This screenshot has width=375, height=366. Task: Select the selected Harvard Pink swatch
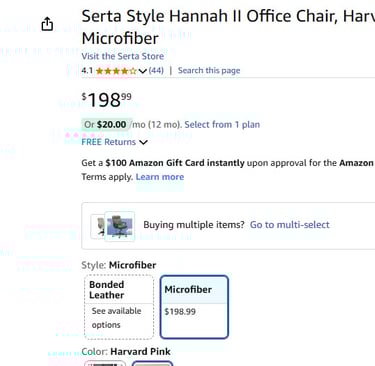(152, 363)
